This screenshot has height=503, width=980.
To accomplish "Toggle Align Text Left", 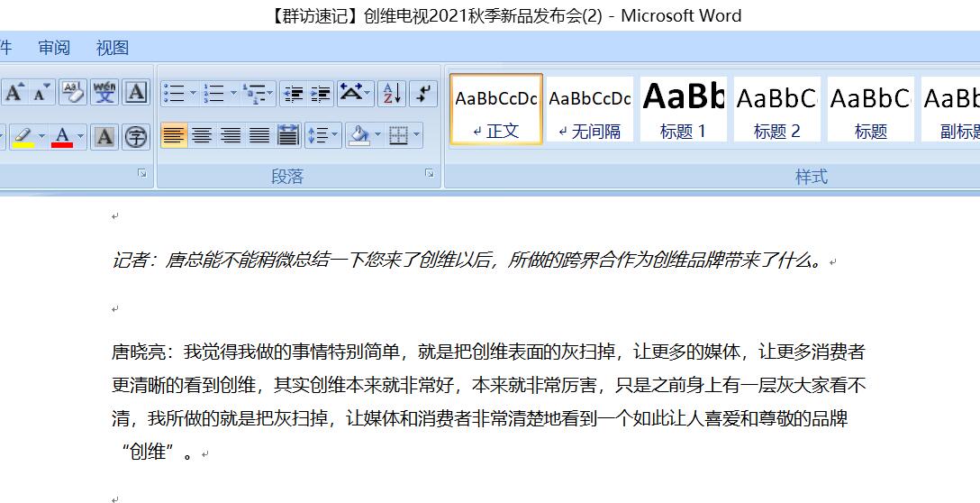I will [x=174, y=136].
